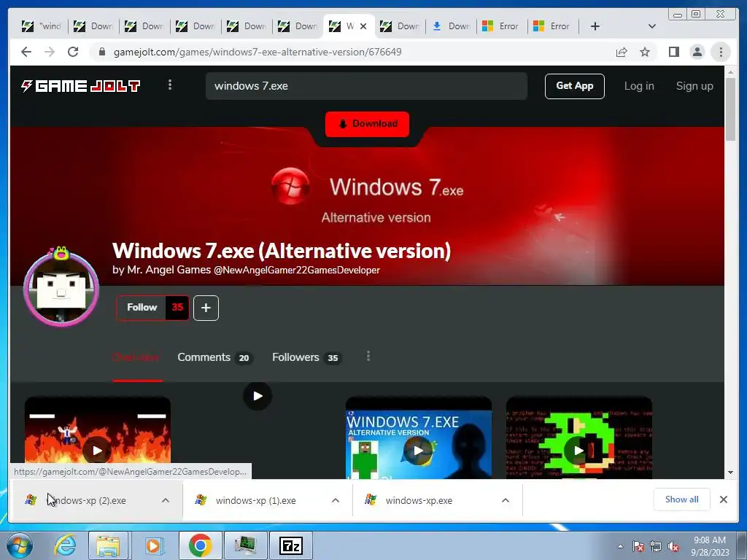Open a new browser tab
Image resolution: width=747 pixels, height=560 pixels.
click(595, 26)
